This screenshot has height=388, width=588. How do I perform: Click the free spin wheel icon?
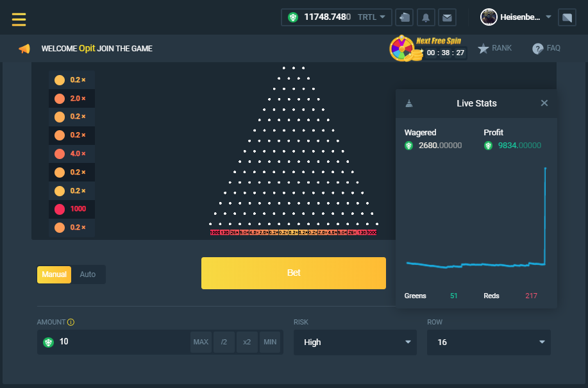click(403, 49)
